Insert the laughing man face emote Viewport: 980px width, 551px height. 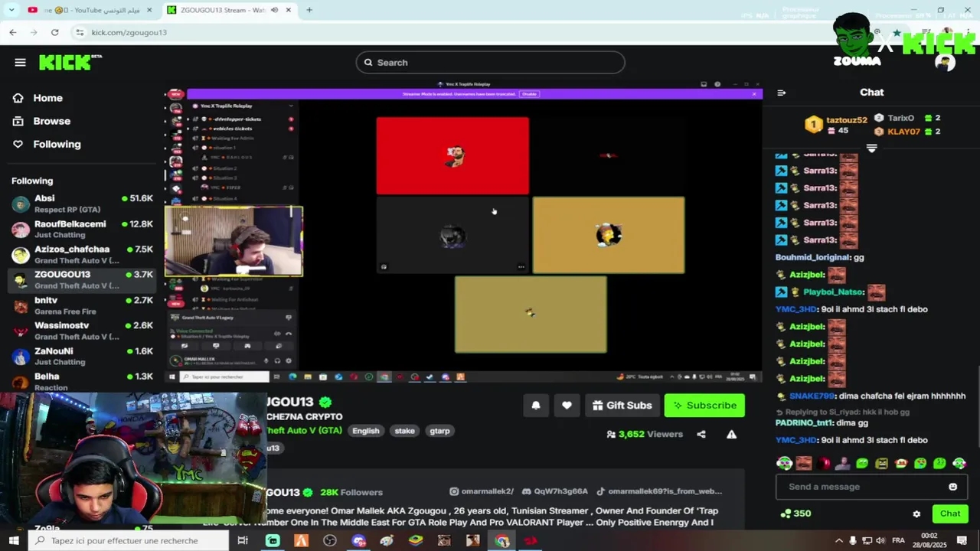[804, 463]
